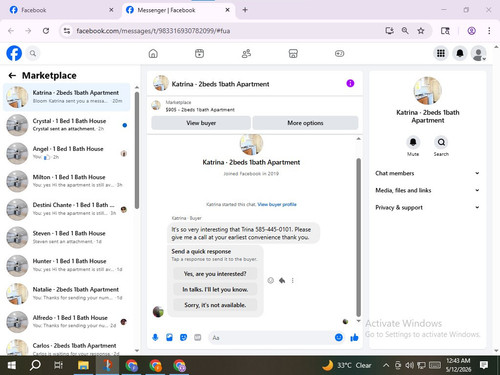Open the Marketplace storefront icon
Viewport: 500px width, 375px height.
pyautogui.click(x=293, y=53)
